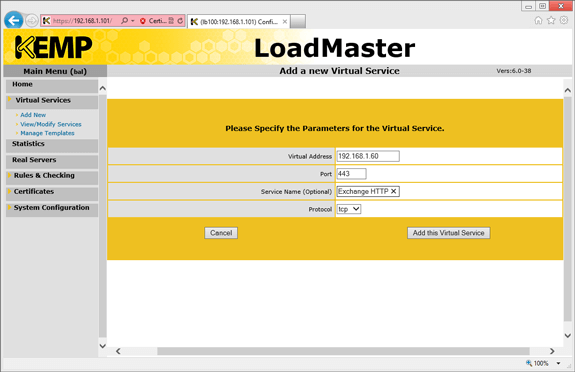Open a new browser tab
This screenshot has width=575, height=372.
298,22
